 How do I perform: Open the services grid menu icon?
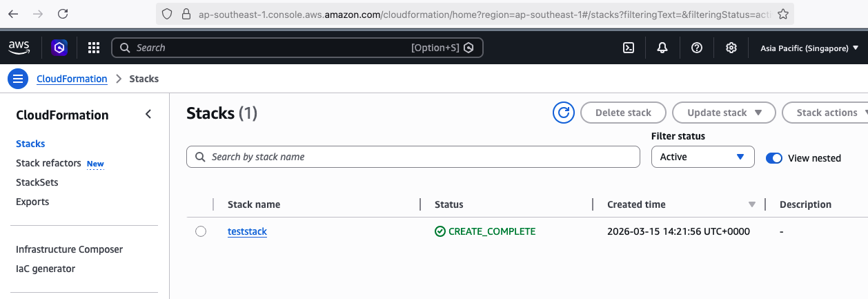pos(94,48)
